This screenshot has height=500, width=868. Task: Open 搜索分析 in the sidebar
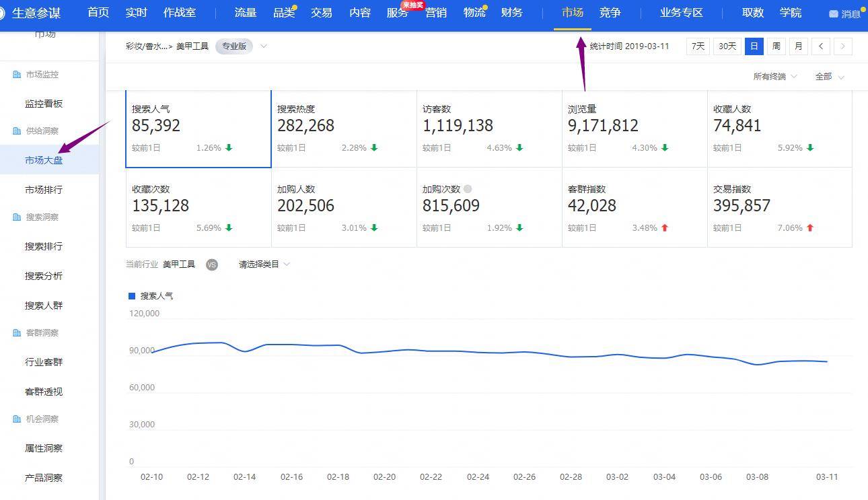(x=44, y=276)
